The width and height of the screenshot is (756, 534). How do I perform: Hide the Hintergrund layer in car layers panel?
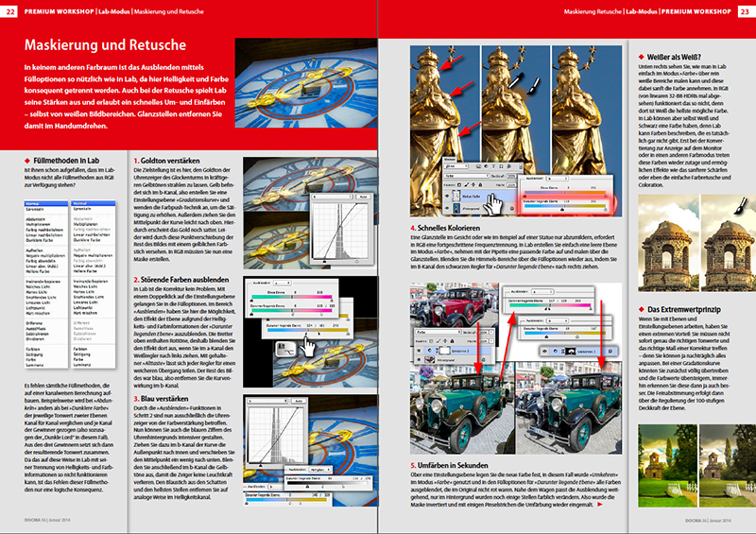(x=419, y=359)
